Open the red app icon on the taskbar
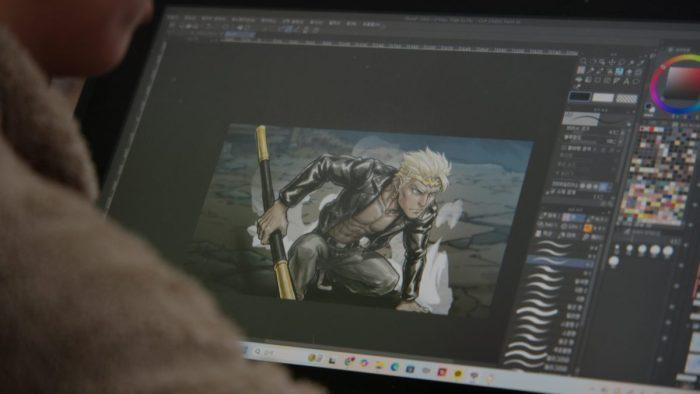 442,371
